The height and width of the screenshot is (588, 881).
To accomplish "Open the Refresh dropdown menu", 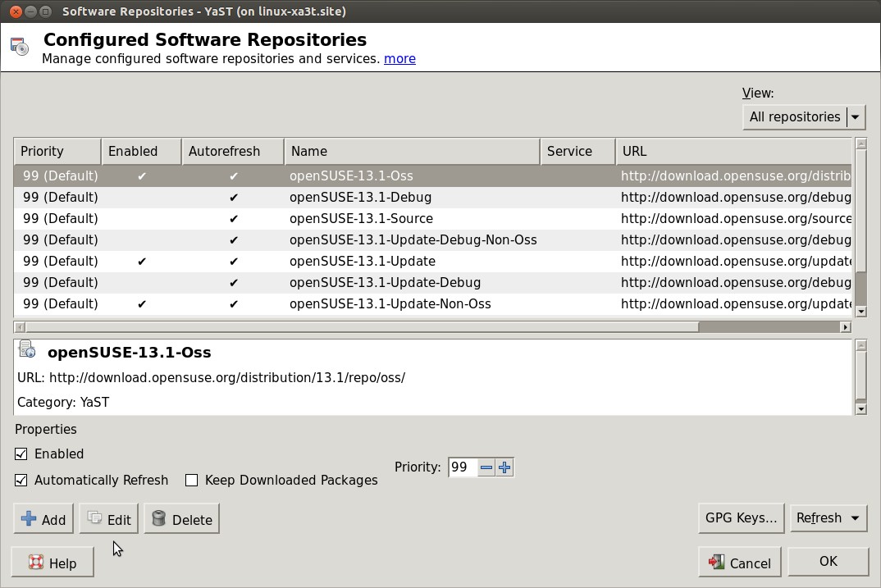I will point(828,517).
